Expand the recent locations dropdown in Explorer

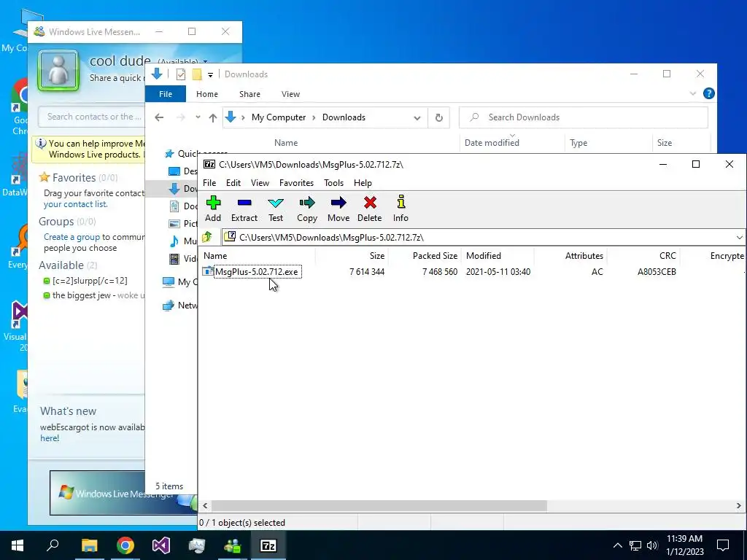[x=198, y=117]
